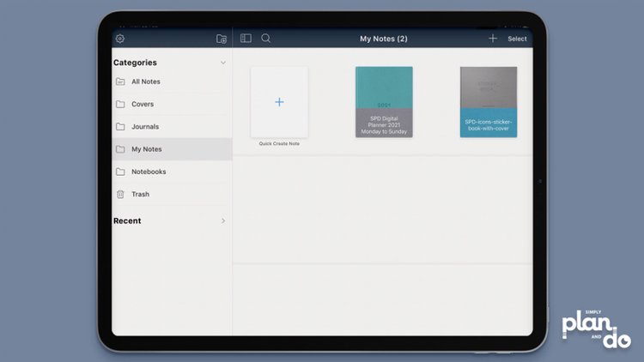Open the Covers folder
Screen dimensions: 644x362
click(x=172, y=105)
